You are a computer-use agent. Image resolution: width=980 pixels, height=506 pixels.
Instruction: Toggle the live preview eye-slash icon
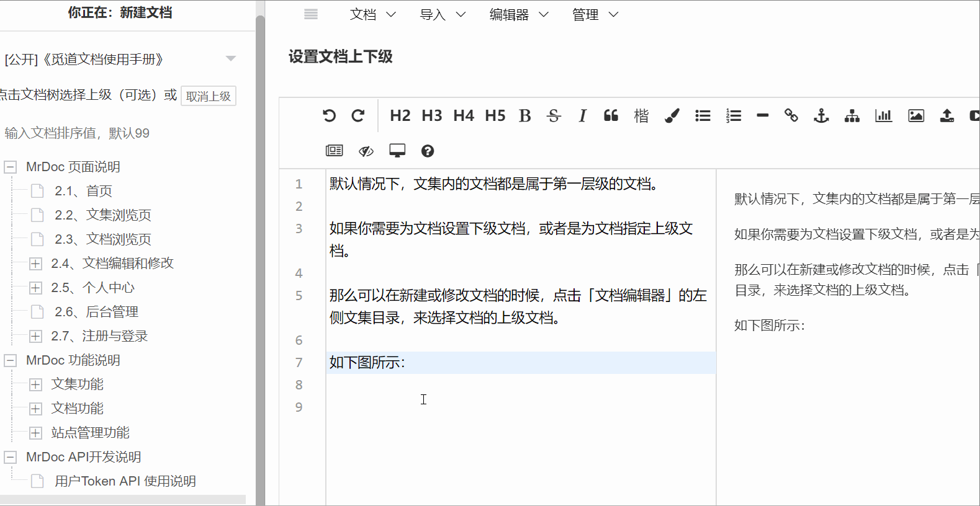coord(366,151)
